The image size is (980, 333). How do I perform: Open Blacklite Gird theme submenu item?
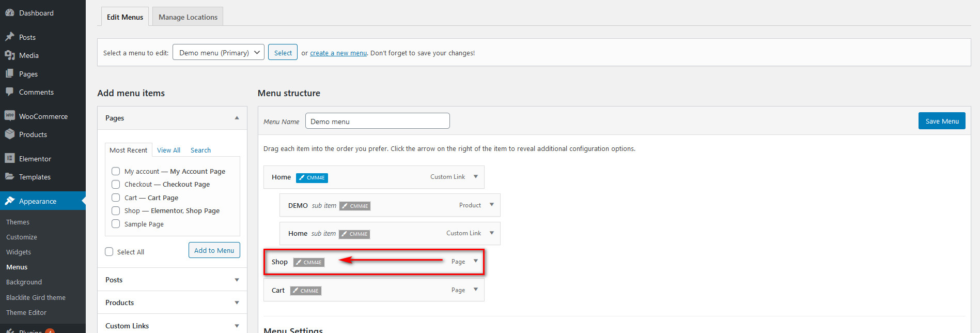tap(36, 297)
